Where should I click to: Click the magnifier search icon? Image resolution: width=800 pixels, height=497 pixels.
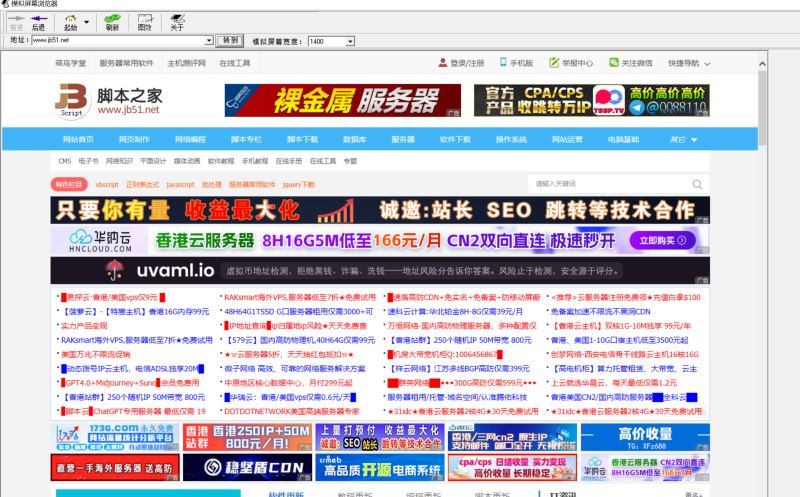coord(697,184)
